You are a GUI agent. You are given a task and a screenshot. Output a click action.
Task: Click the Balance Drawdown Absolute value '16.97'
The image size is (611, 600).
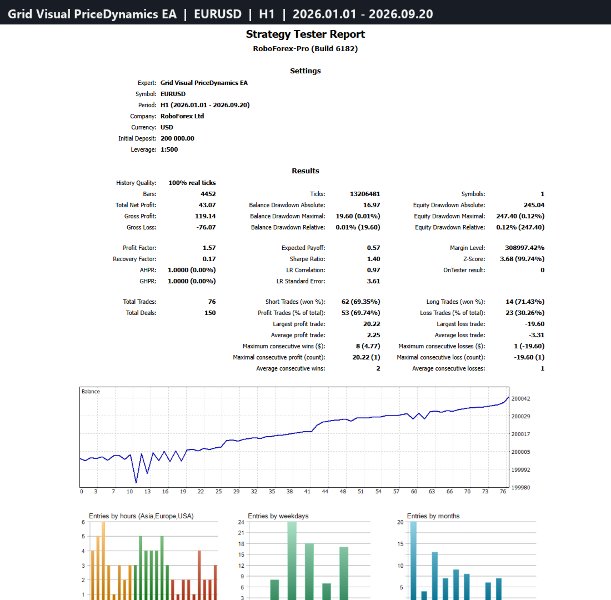tap(372, 205)
